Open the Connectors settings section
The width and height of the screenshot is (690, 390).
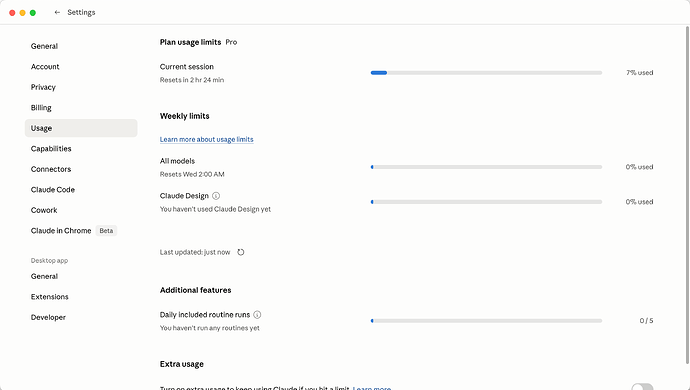(81, 169)
